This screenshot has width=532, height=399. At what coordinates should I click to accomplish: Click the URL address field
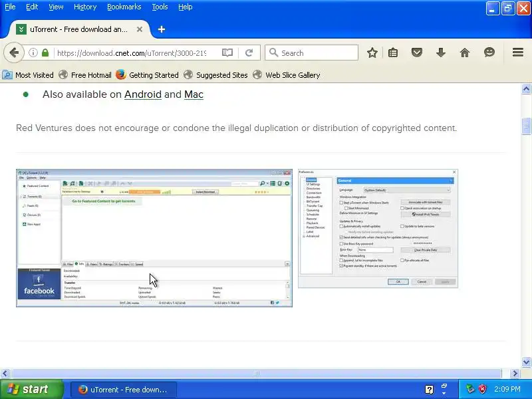[x=132, y=53]
